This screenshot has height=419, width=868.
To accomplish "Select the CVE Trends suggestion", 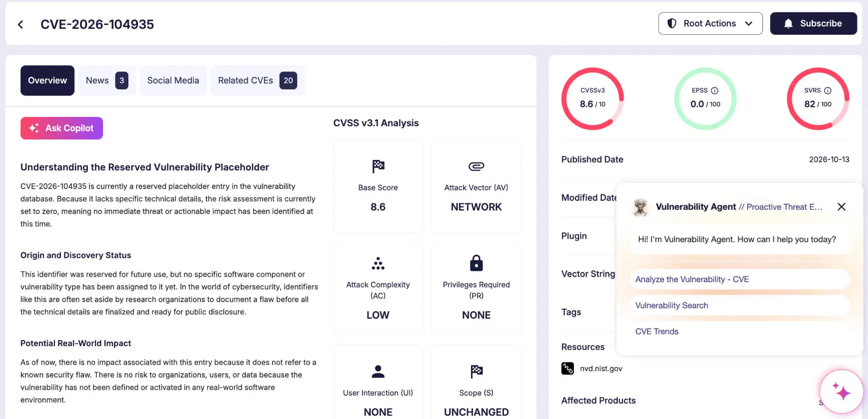I will pyautogui.click(x=740, y=332).
